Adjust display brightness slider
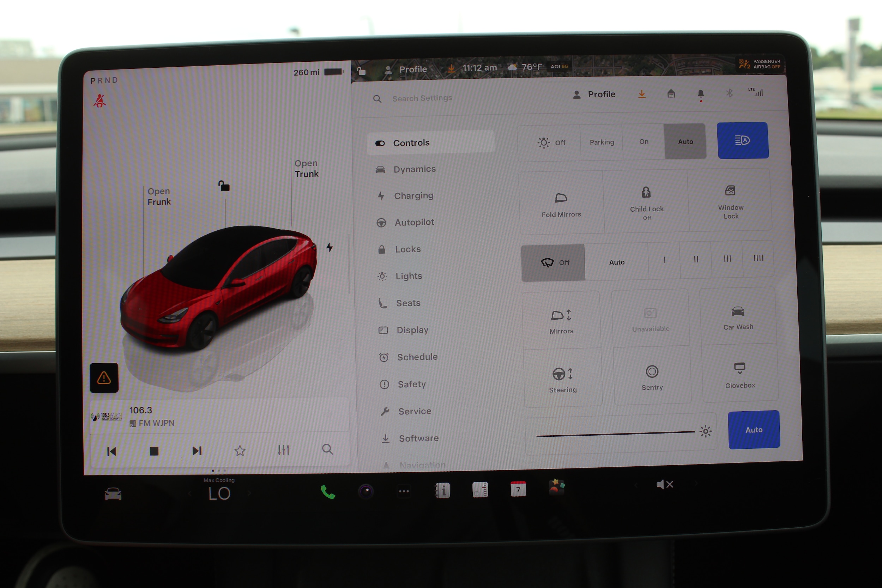Viewport: 882px width, 588px height. (615, 434)
